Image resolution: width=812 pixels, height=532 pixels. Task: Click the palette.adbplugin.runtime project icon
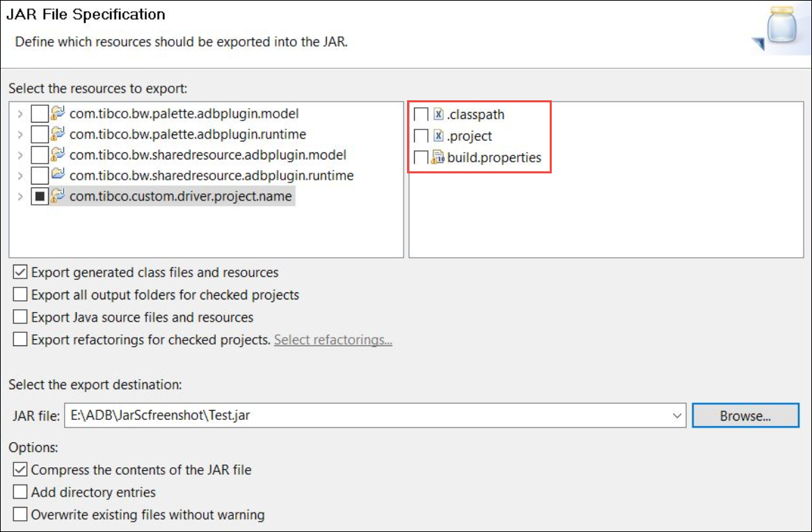pyautogui.click(x=58, y=134)
